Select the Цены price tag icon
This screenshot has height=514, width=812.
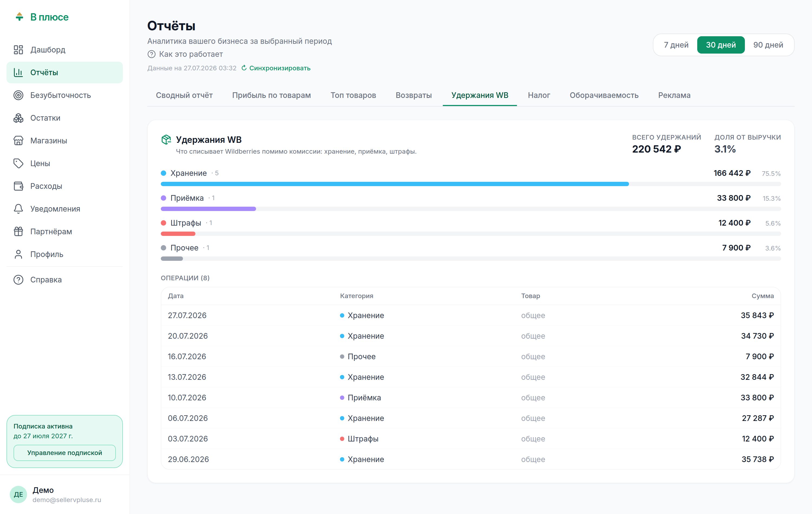pyautogui.click(x=18, y=163)
